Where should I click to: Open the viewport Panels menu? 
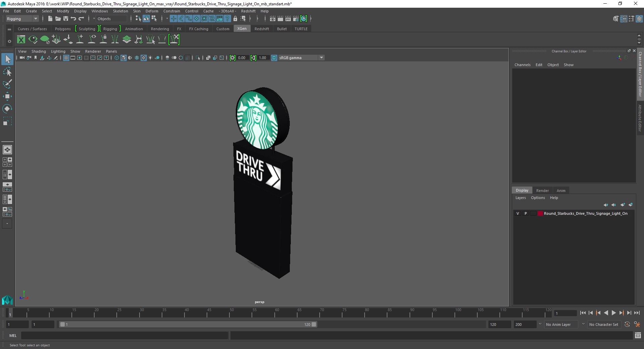[111, 51]
